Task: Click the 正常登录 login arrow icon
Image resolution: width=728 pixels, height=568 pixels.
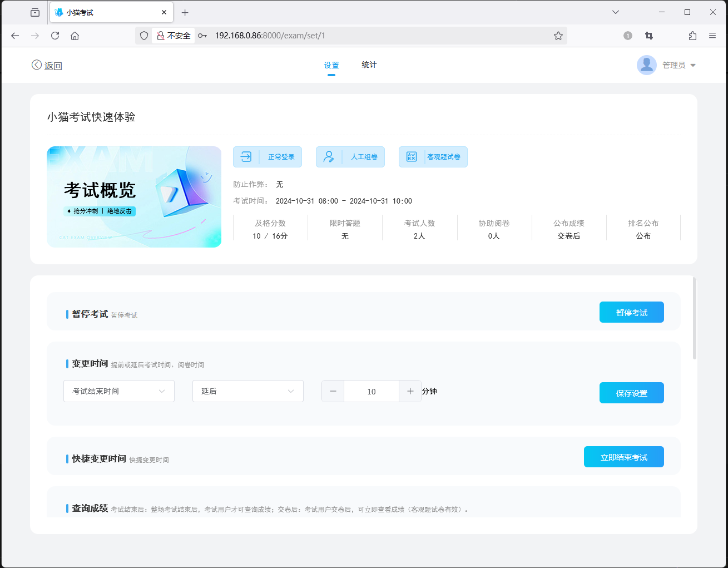Action: 246,157
